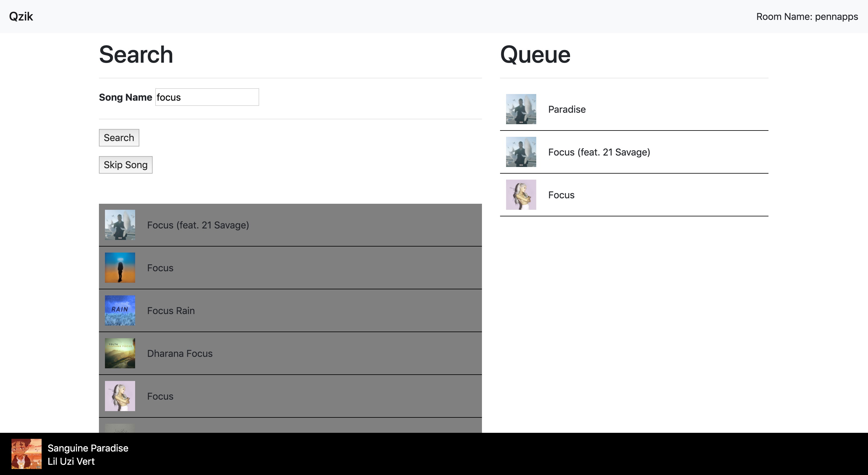
Task: Select Focus (feat. 21 Savage) search result title
Action: click(198, 225)
